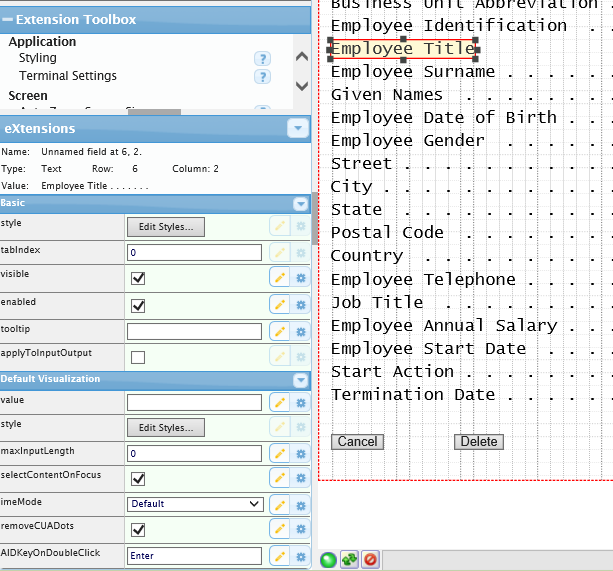613x571 pixels.
Task: Collapse the Basic section
Action: (300, 203)
